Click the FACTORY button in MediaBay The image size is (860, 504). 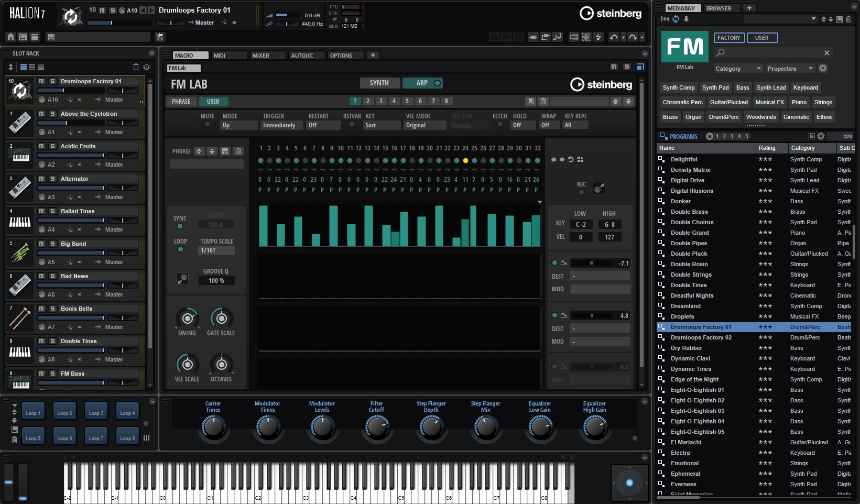pyautogui.click(x=729, y=37)
